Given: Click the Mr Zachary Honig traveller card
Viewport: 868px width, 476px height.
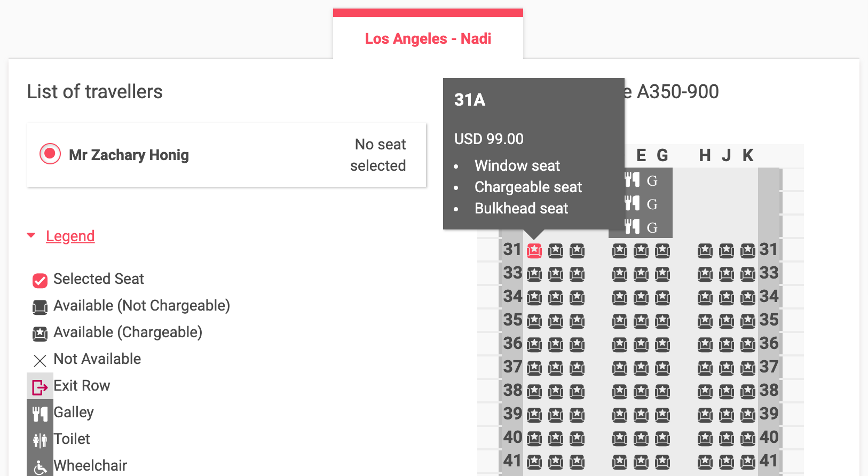Looking at the screenshot, I should (226, 155).
